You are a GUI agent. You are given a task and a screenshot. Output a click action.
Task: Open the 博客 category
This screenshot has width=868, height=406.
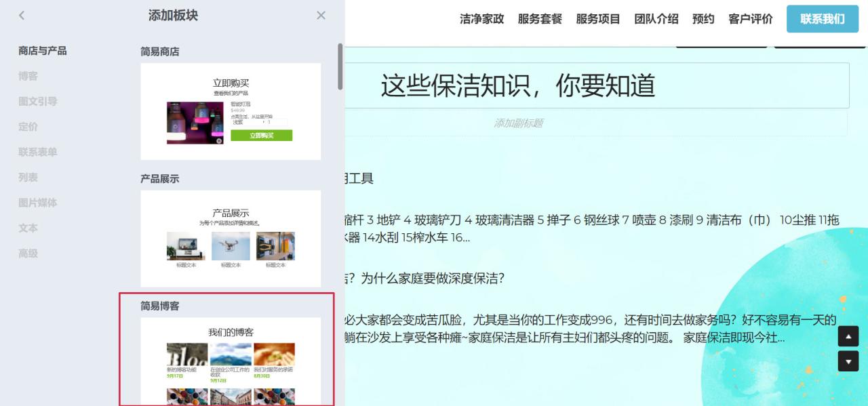pyautogui.click(x=28, y=76)
